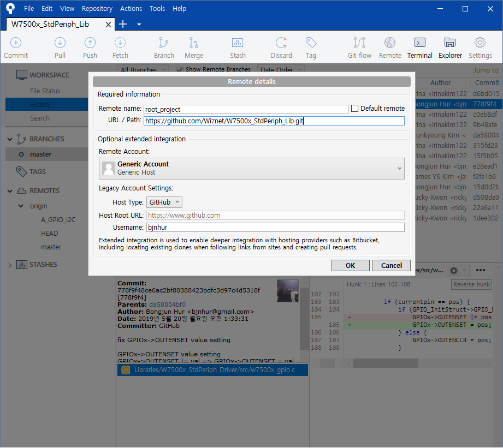Click the WORKSPACE monitor icon
The image size is (503, 448).
click(x=21, y=75)
